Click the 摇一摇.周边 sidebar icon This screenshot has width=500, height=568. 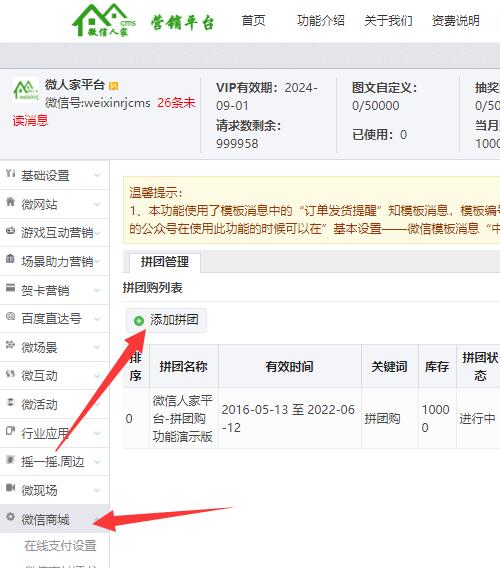pos(10,460)
